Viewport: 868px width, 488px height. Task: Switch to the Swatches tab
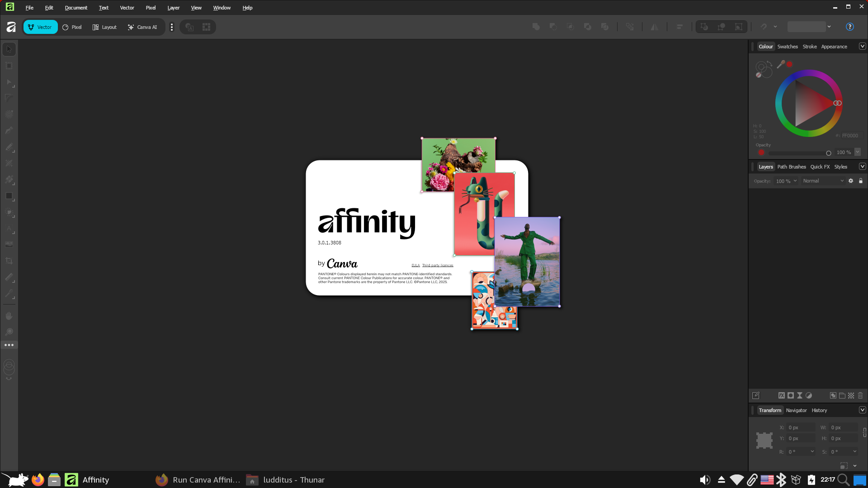pos(788,47)
